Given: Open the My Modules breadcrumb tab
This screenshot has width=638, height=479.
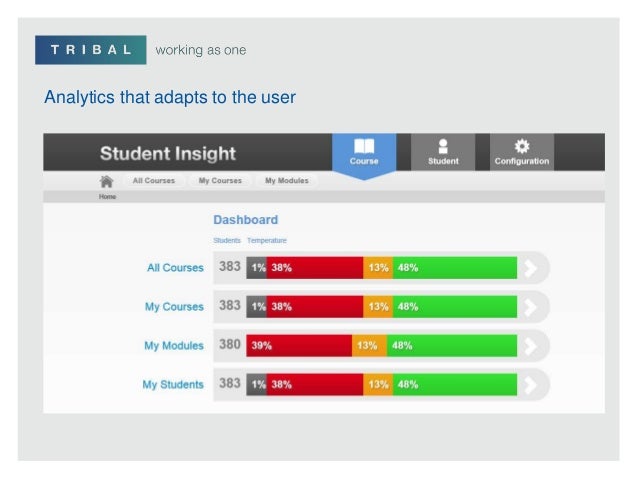Looking at the screenshot, I should point(286,181).
